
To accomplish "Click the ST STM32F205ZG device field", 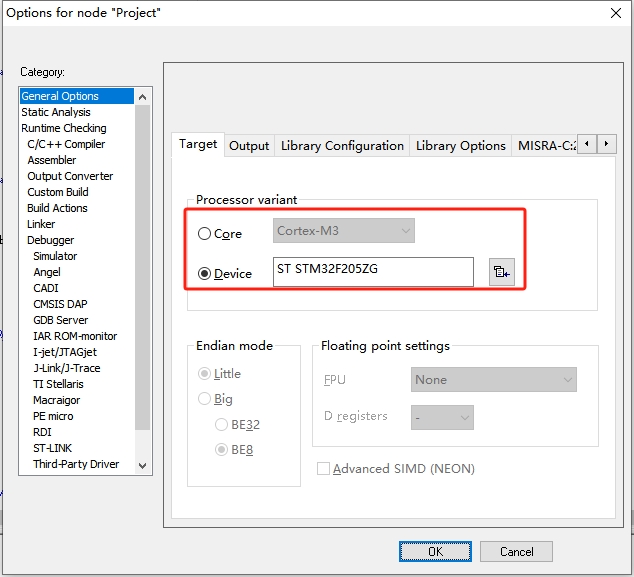I will 373,272.
